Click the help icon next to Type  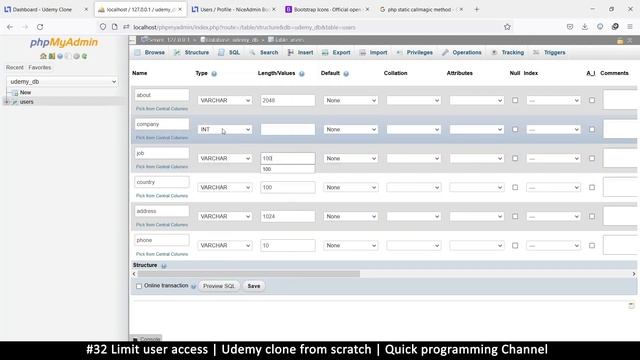coord(214,74)
